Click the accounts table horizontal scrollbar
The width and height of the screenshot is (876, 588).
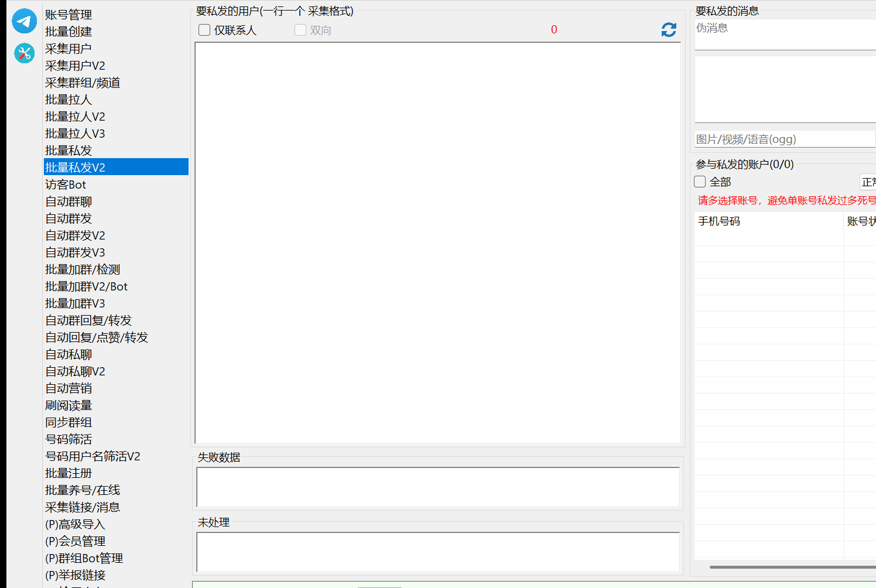[x=793, y=567]
